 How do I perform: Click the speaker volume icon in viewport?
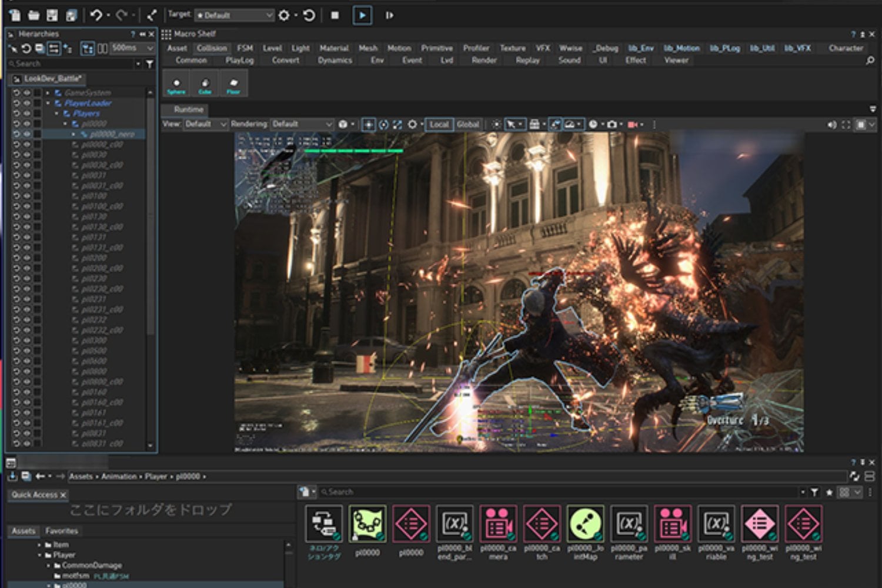pos(831,125)
